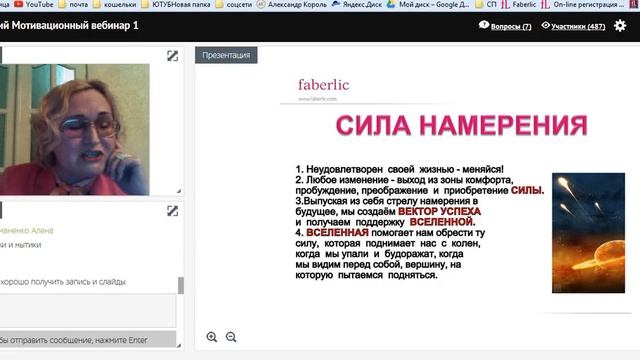640x360 pixels.
Task: Open the On-line регистрация bookmark
Action: [582, 4]
